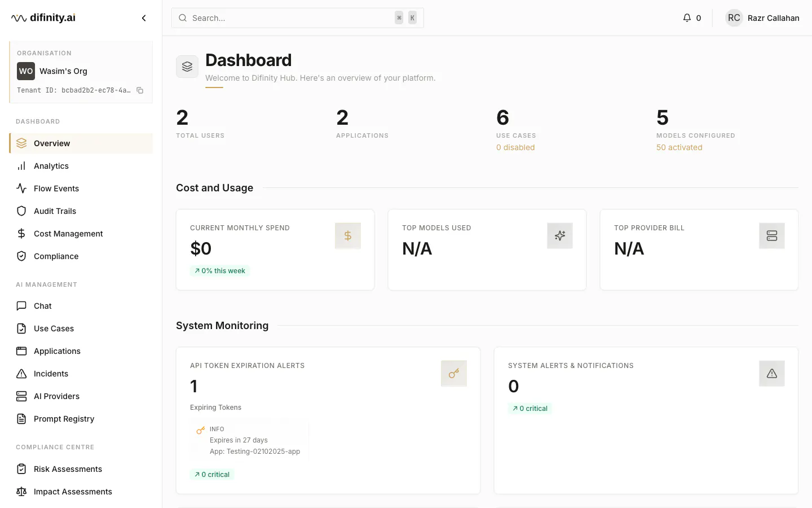Open the Wasim's Org organisation selector
Viewport: 812px width, 508px height.
click(x=81, y=71)
